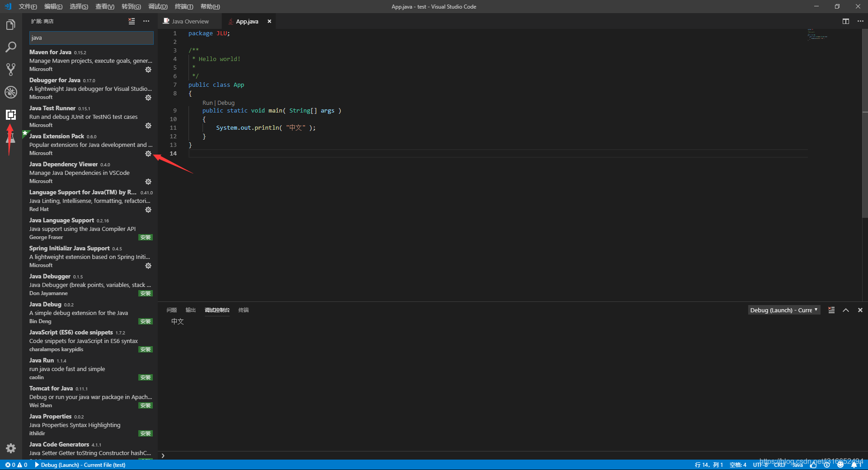Screen dimensions: 868x470
Task: Install JavaScript (ES6) code snippets extension
Action: pos(146,349)
